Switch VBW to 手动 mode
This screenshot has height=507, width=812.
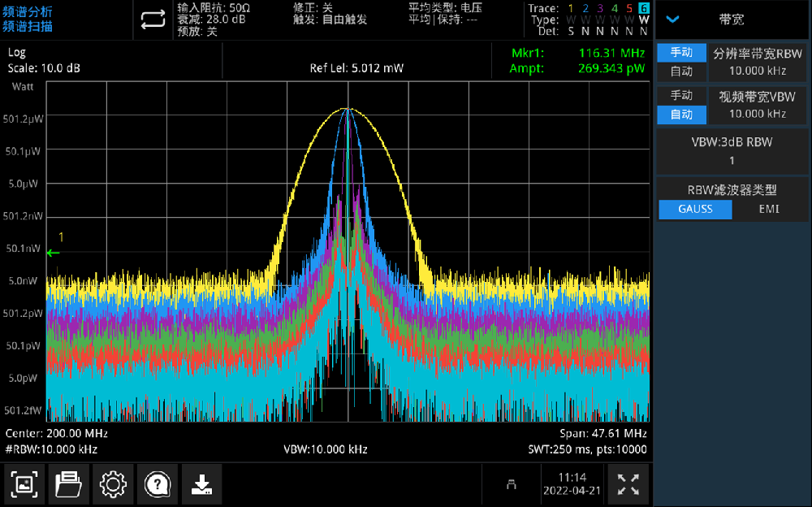[681, 96]
